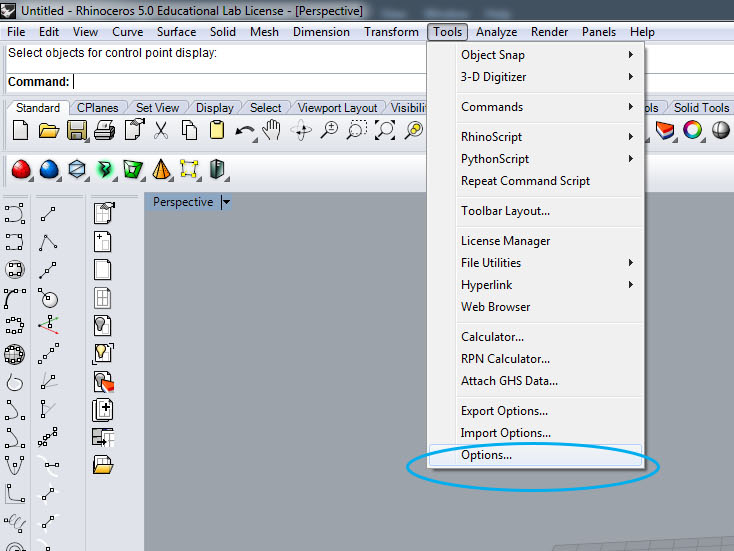Expand the Commands submenu
Screen dimensions: 734x551
point(631,107)
